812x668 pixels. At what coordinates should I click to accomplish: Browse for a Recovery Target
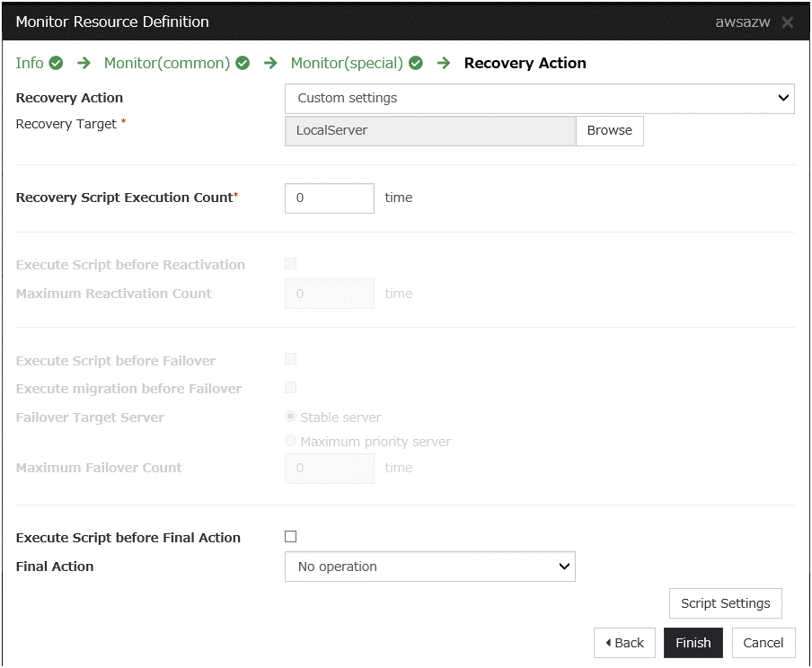609,130
